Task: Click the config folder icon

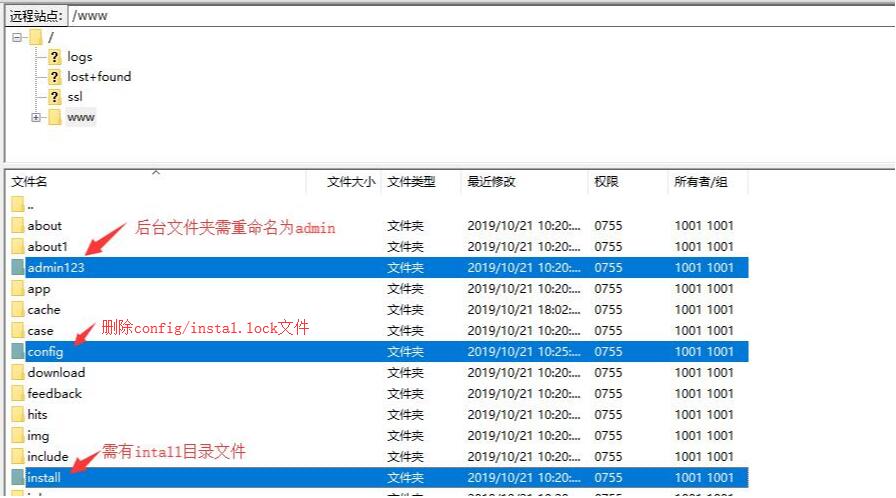Action: click(x=18, y=351)
